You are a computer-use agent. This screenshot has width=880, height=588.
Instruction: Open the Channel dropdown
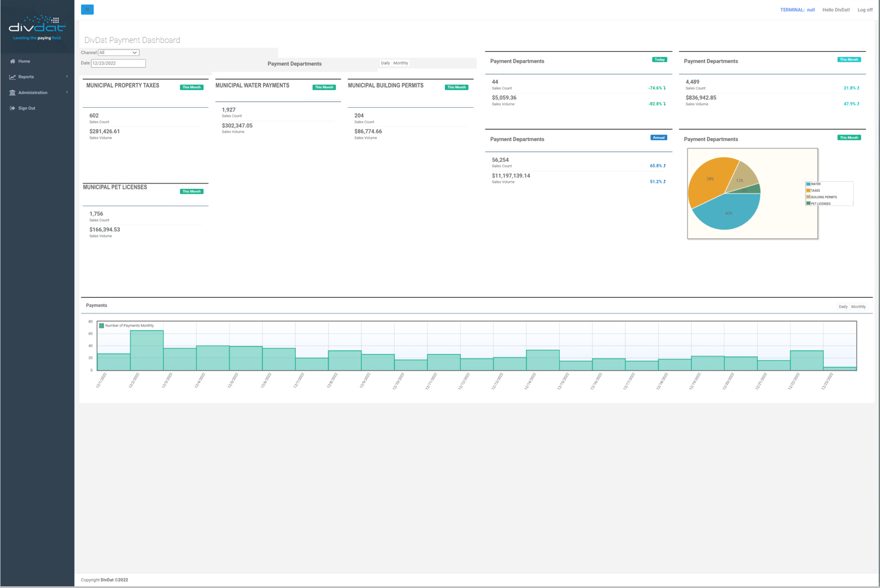tap(118, 52)
